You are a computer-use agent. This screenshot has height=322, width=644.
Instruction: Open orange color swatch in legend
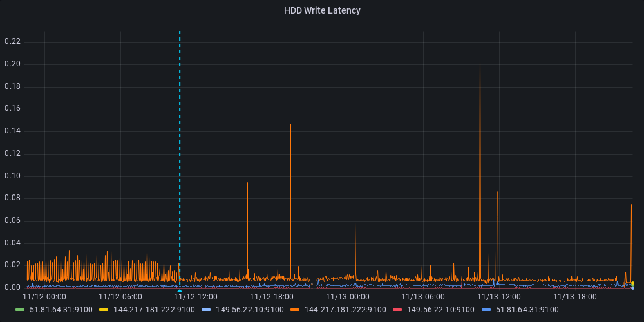point(296,310)
